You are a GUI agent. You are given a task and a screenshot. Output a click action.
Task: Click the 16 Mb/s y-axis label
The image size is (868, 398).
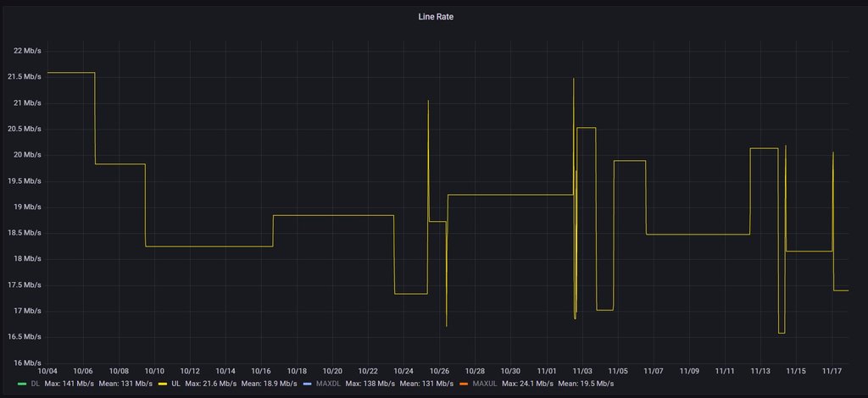[x=27, y=362]
